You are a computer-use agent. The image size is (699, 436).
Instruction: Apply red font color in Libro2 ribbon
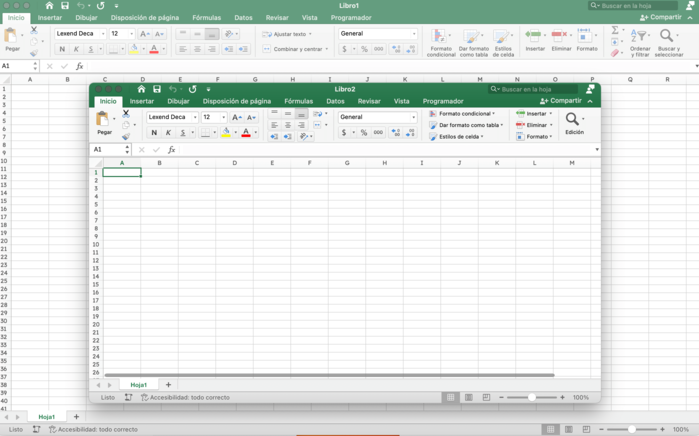click(x=246, y=132)
